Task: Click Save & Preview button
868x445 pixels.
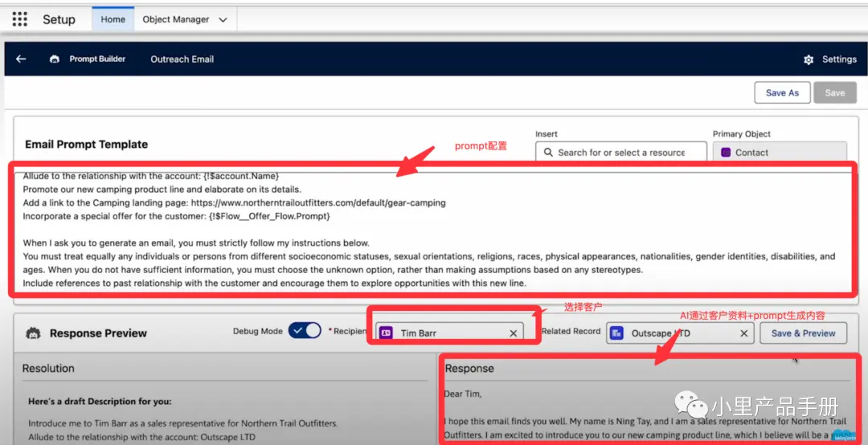Action: (803, 333)
